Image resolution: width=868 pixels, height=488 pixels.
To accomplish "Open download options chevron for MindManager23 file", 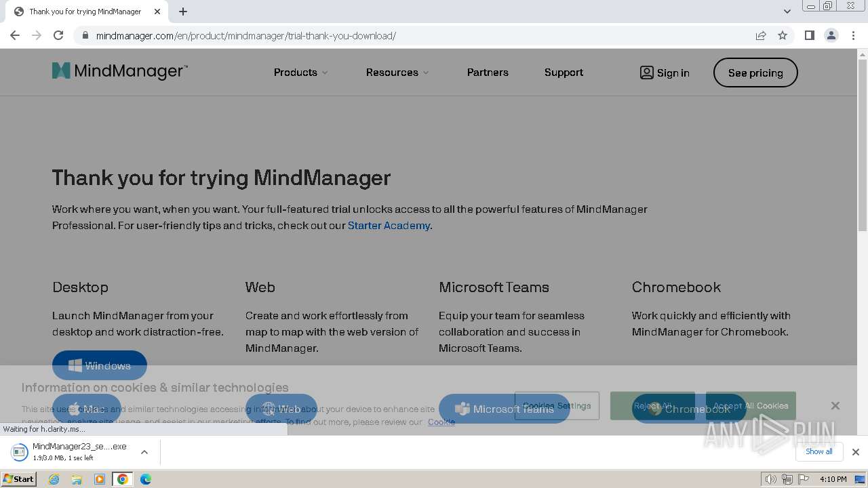I will (144, 452).
